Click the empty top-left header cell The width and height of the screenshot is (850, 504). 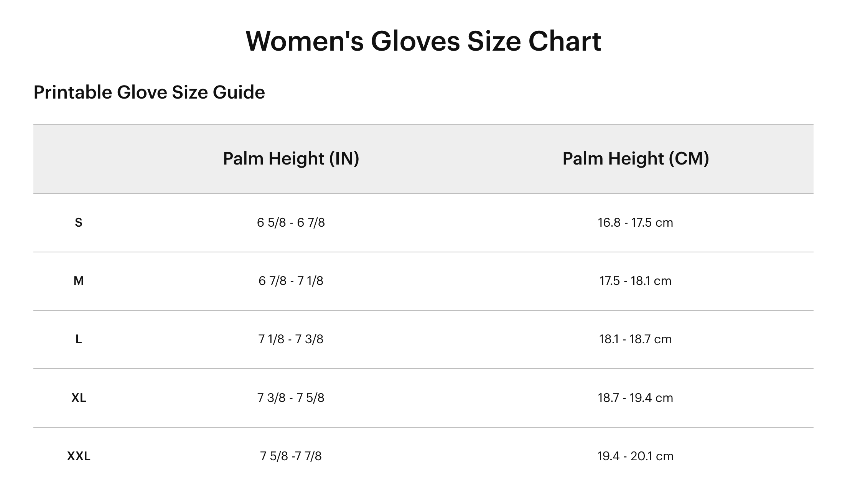[79, 159]
